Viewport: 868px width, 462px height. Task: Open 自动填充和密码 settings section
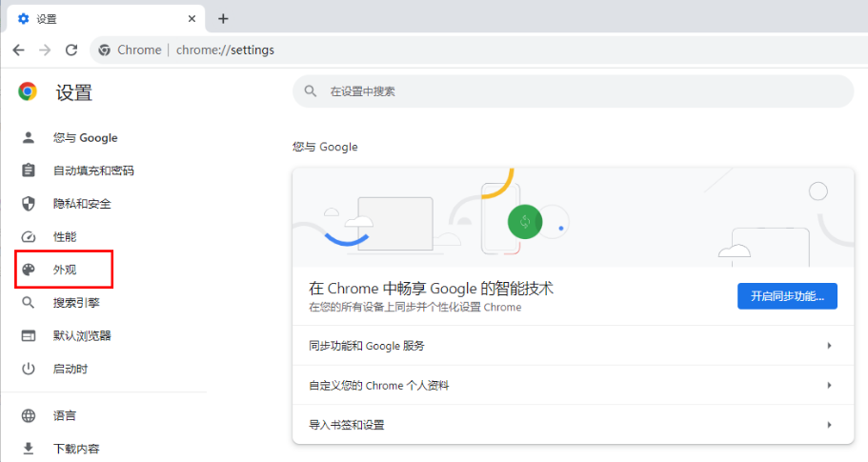tap(93, 171)
